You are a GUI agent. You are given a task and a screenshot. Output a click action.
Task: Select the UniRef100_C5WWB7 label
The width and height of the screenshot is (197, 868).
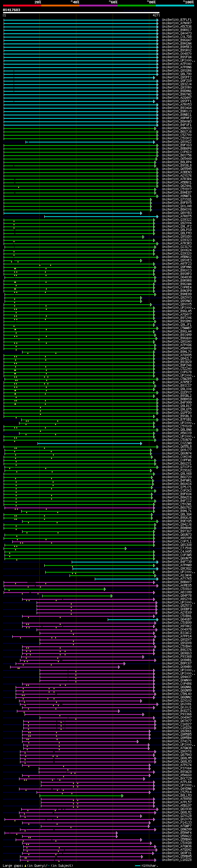click(176, 328)
